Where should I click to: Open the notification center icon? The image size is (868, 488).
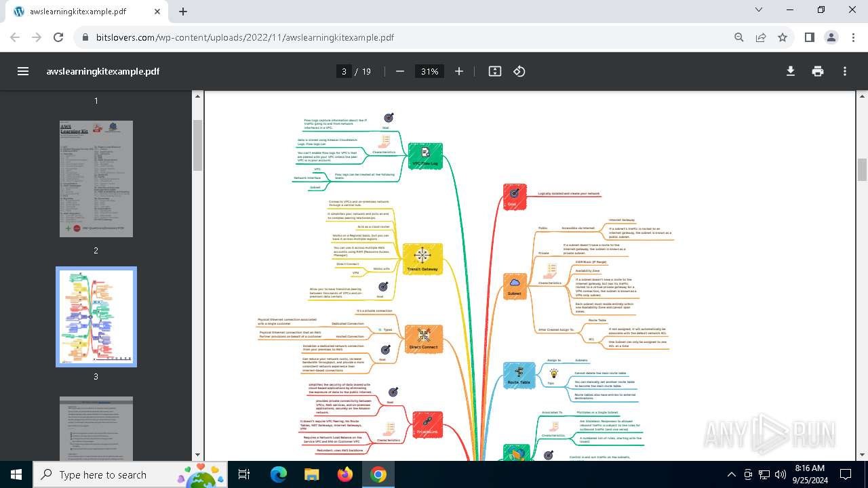pyautogui.click(x=846, y=474)
